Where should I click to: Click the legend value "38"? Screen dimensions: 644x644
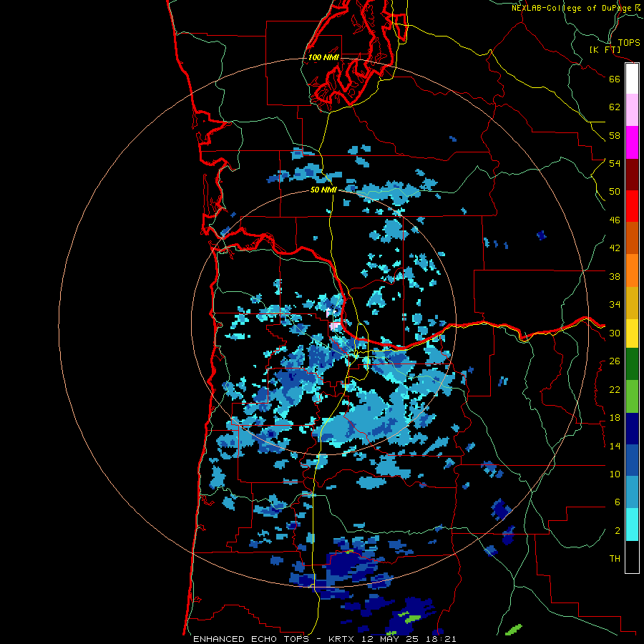tap(615, 276)
